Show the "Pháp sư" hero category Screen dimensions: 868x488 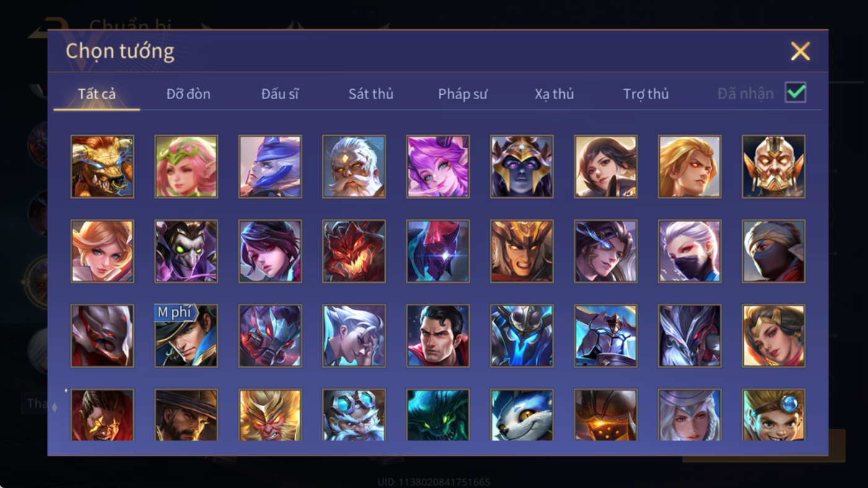(x=463, y=94)
